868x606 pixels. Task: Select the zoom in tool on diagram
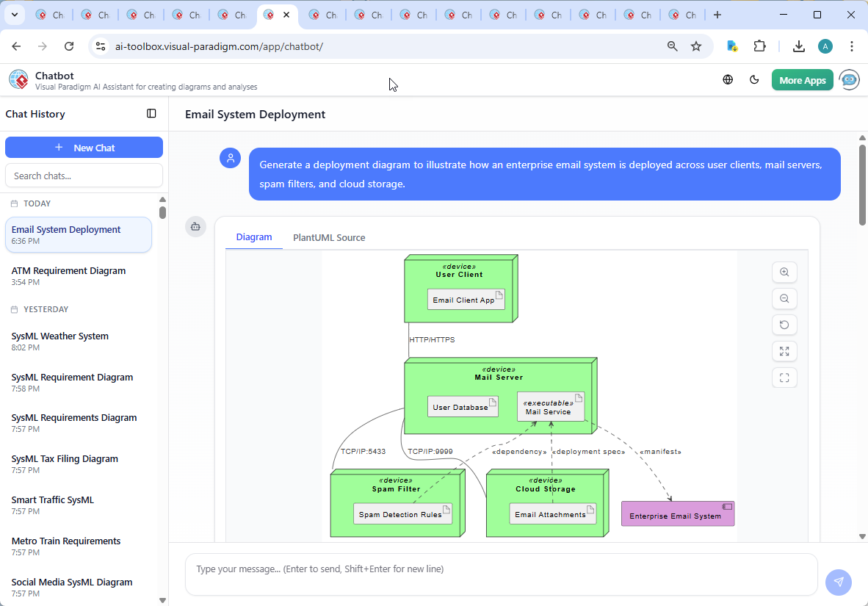[x=784, y=272]
